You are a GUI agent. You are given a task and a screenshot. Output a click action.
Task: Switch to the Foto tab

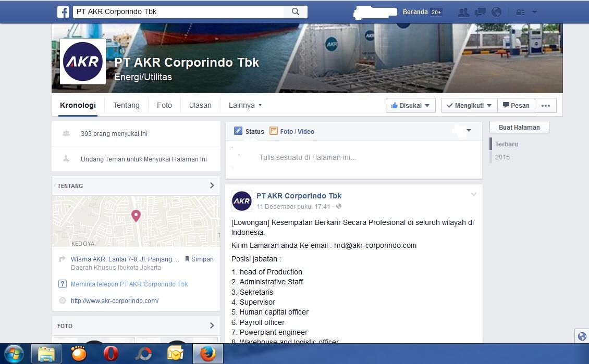pos(164,105)
